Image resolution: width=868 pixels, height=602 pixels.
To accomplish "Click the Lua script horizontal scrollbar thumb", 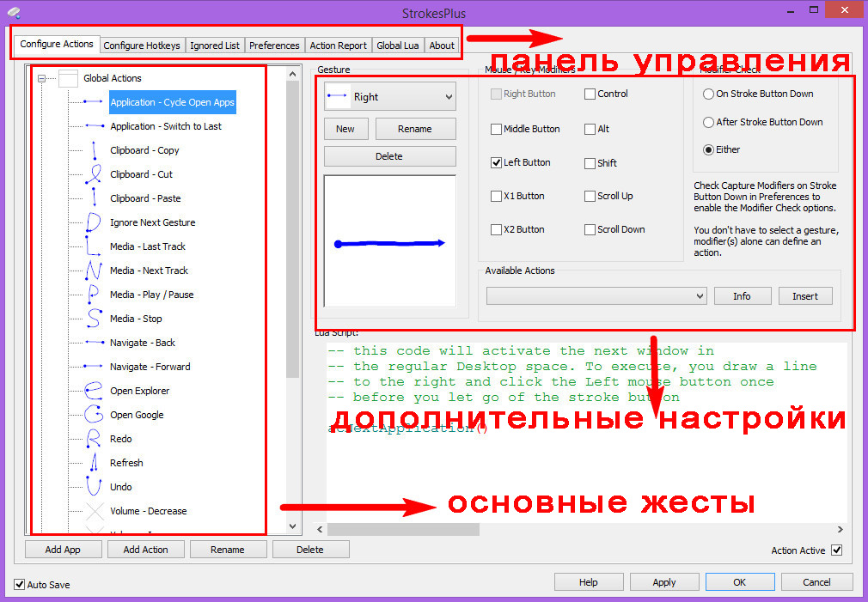I will click(x=403, y=530).
